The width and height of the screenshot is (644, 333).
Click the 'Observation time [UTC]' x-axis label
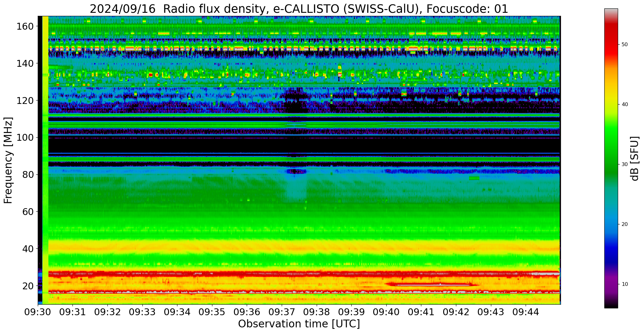pyautogui.click(x=299, y=324)
